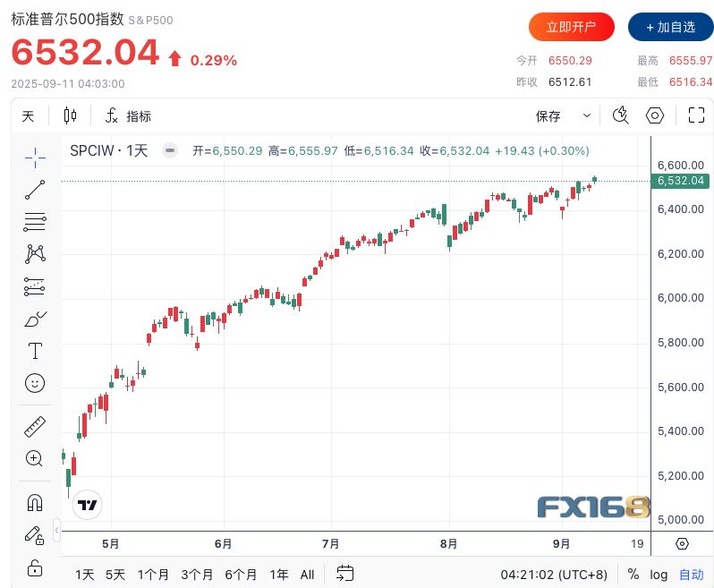Open the day interval selector

point(28,115)
